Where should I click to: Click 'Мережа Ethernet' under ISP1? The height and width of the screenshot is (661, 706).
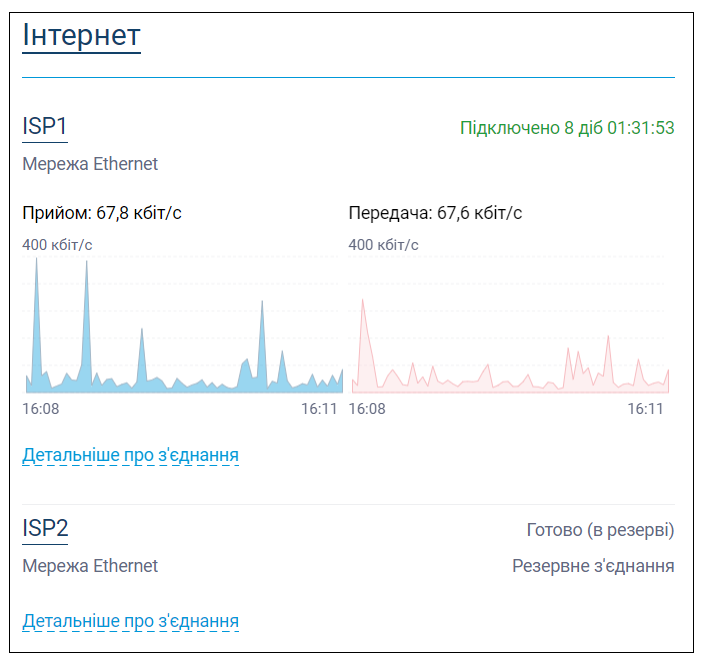[90, 164]
